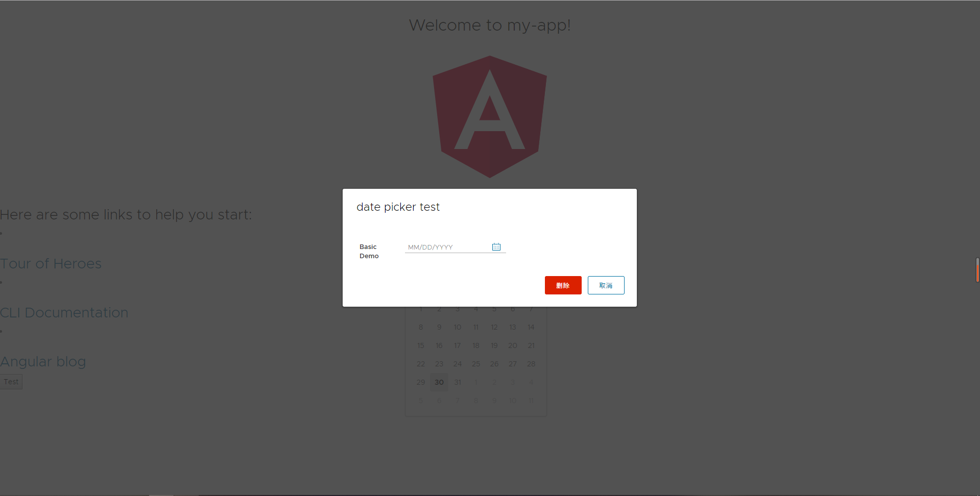
Task: Click the page's vertical scrollbar thumb
Action: [x=977, y=269]
